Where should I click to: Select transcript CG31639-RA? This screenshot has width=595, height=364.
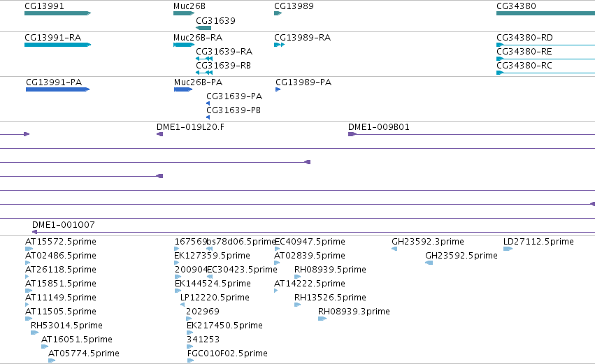coord(224,52)
